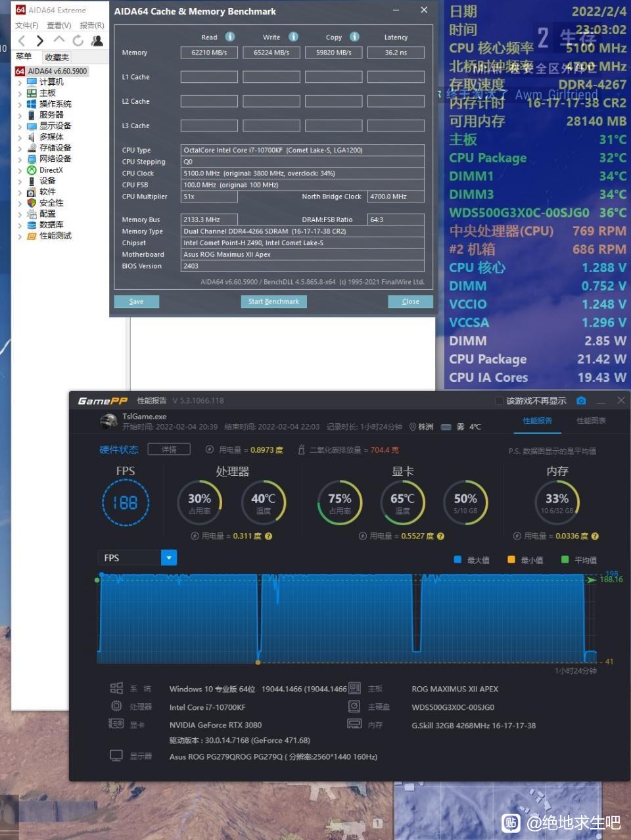Expand the 显示设备 tree node

(20, 126)
